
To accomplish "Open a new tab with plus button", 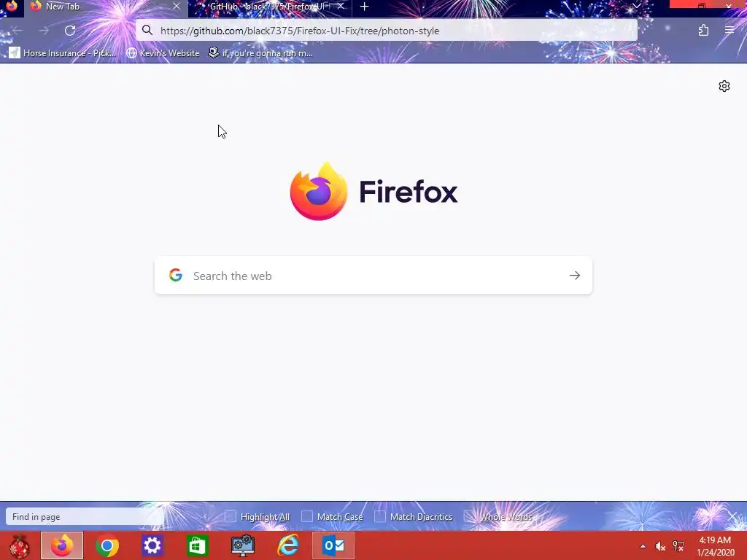I will coord(365,7).
